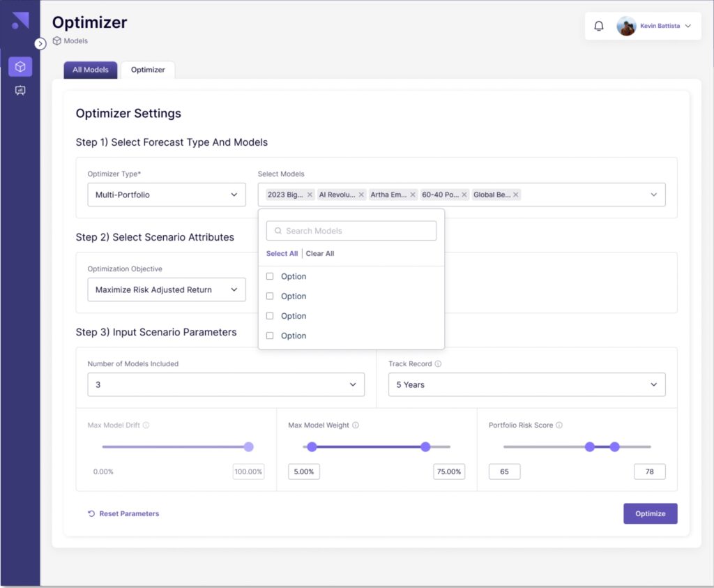Open the Track Record 5 Years dropdown
The height and width of the screenshot is (588, 714).
526,384
